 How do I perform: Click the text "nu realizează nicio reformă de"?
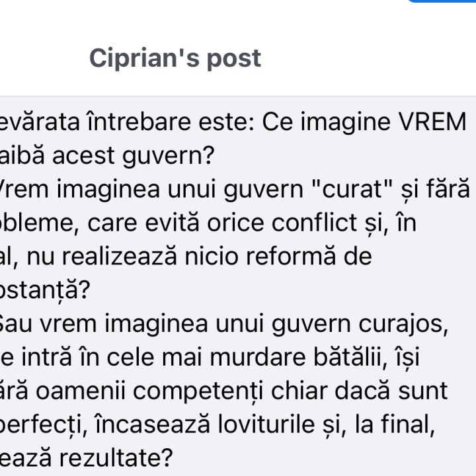click(200, 257)
